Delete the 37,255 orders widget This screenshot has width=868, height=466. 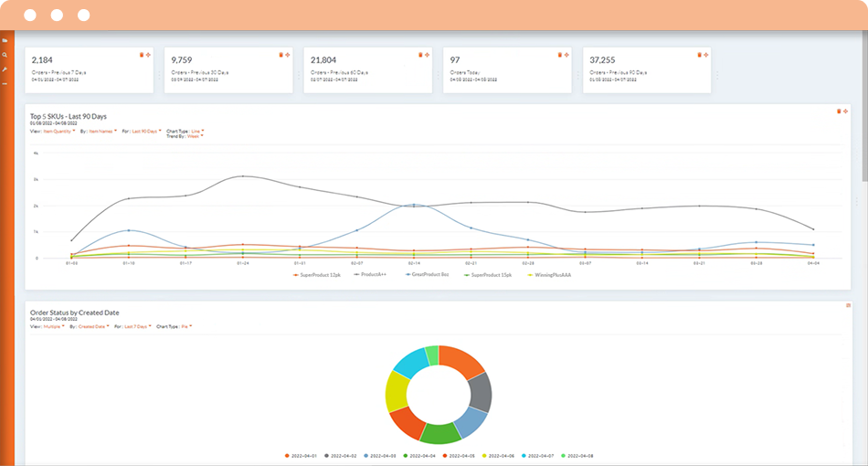click(x=700, y=55)
